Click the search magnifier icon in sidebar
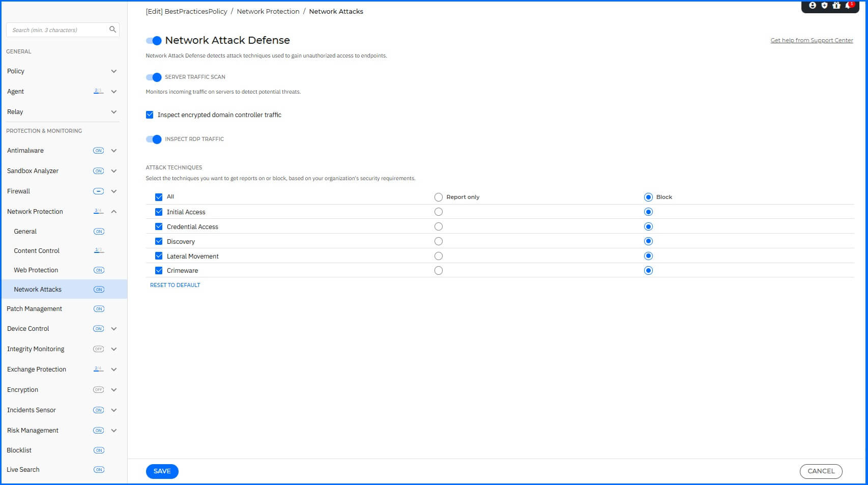868x485 pixels. [112, 30]
